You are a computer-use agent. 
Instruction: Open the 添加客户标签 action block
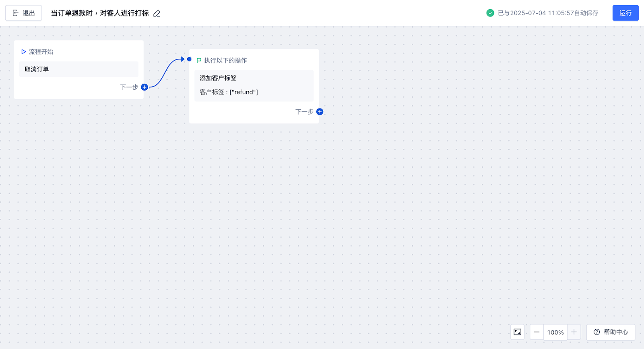(254, 86)
